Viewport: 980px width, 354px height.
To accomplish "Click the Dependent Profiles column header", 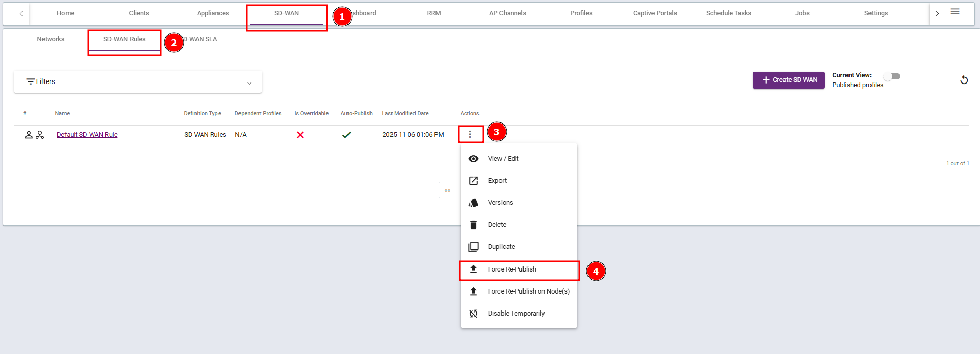I will [x=258, y=114].
